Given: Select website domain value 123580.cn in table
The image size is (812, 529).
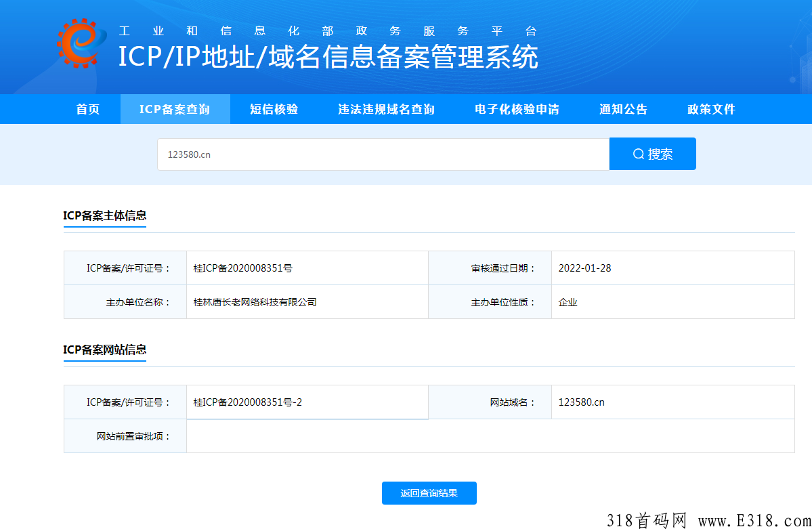Looking at the screenshot, I should (581, 402).
